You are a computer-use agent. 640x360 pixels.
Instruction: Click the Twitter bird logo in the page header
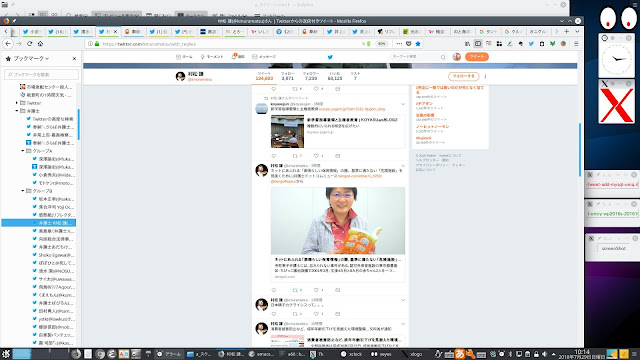(x=330, y=57)
